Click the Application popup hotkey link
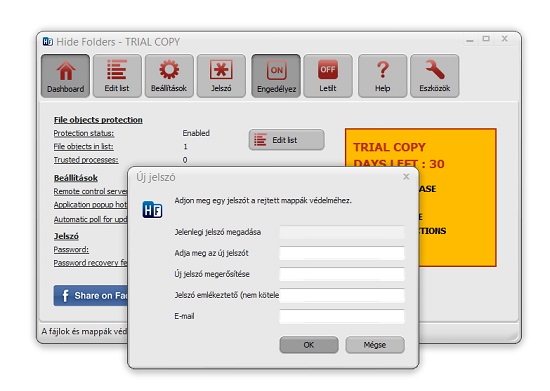550x391 pixels. [90, 205]
